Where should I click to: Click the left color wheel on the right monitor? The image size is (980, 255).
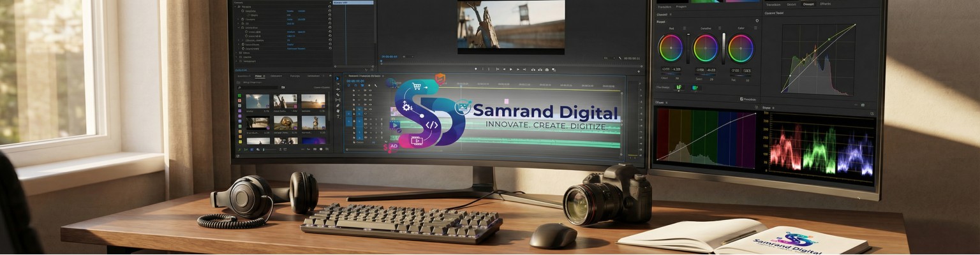pos(671,48)
